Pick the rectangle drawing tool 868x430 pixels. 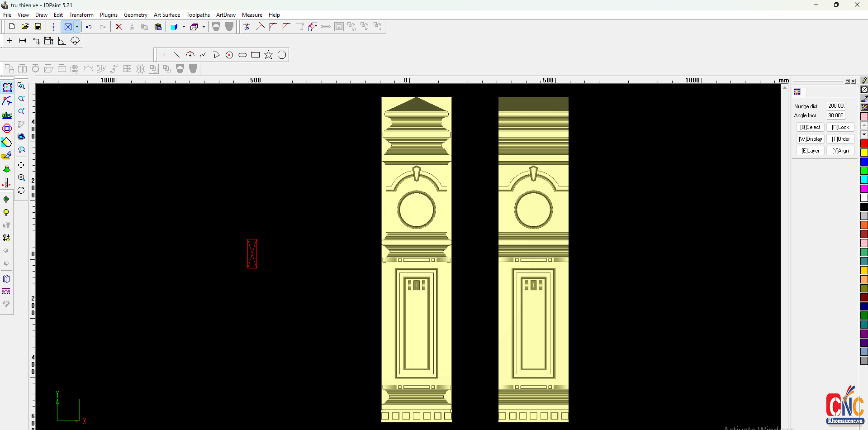click(256, 55)
